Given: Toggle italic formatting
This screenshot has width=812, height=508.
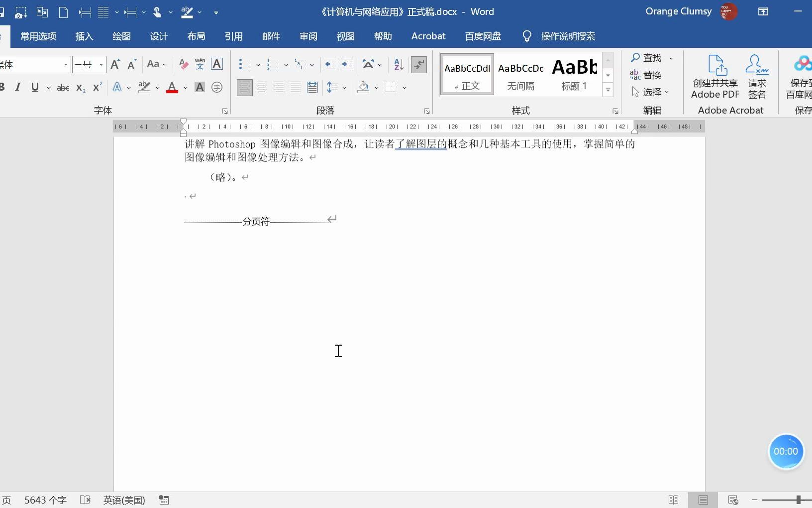Looking at the screenshot, I should click(x=18, y=87).
